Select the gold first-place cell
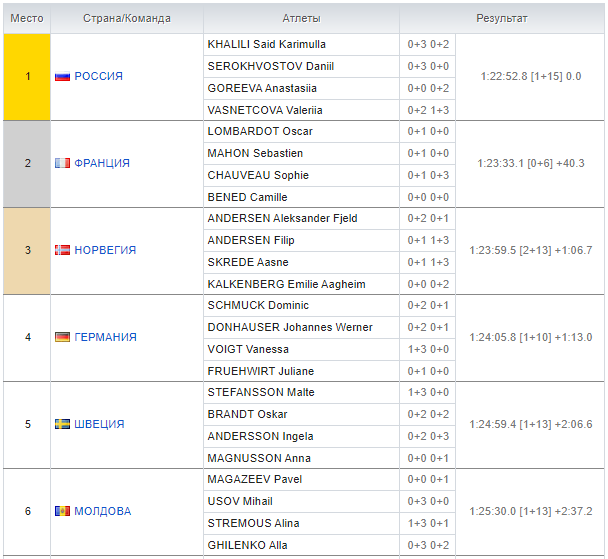The width and height of the screenshot is (608, 559). click(x=27, y=77)
